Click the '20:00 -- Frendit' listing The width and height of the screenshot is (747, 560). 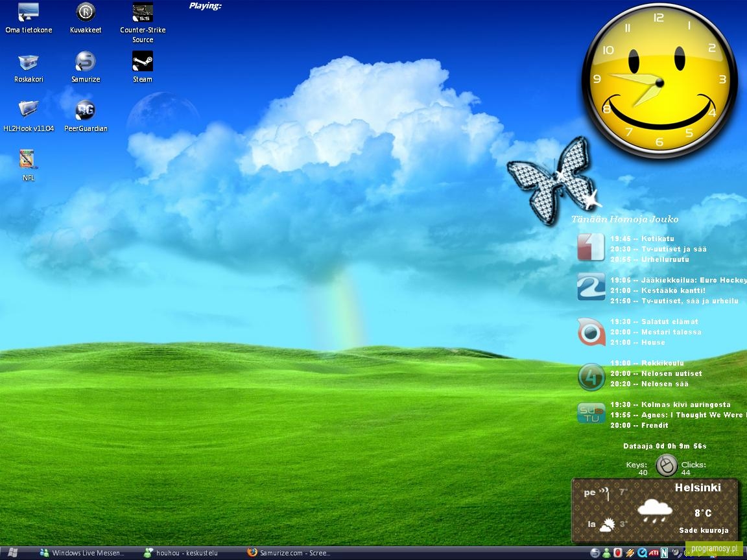click(x=639, y=425)
